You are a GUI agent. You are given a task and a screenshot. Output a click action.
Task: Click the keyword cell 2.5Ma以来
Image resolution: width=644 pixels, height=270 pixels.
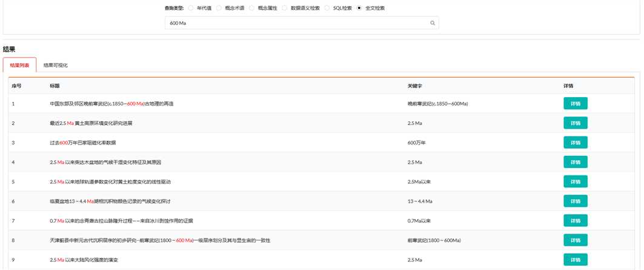419,181
